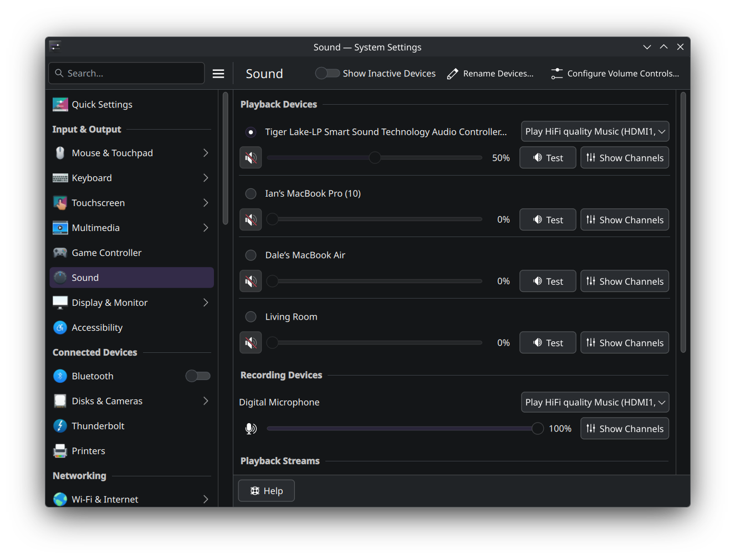
Task: Open Accessibility settings page
Action: (97, 328)
